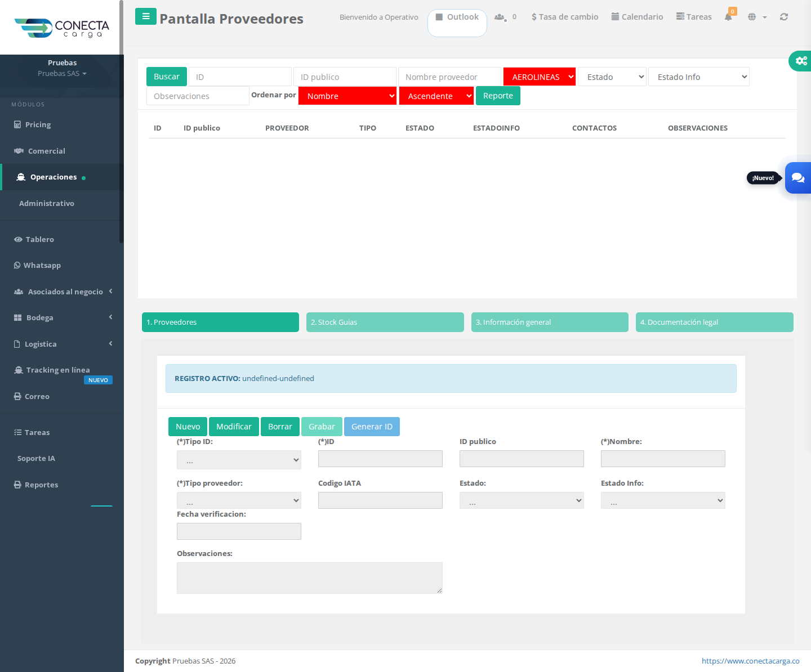Switch to the 1. Proveedores tab

point(220,322)
